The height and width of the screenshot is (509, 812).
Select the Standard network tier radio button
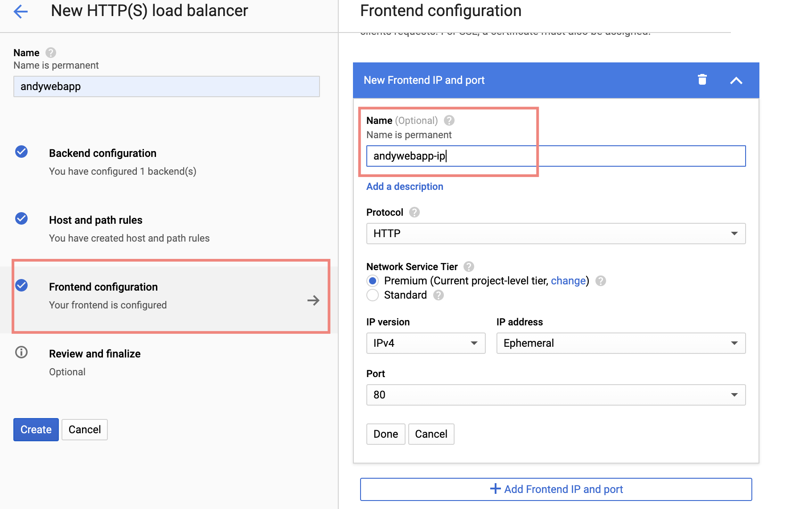373,295
